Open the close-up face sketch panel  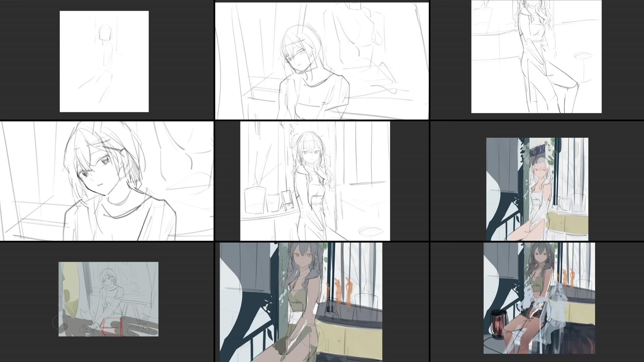point(107,181)
